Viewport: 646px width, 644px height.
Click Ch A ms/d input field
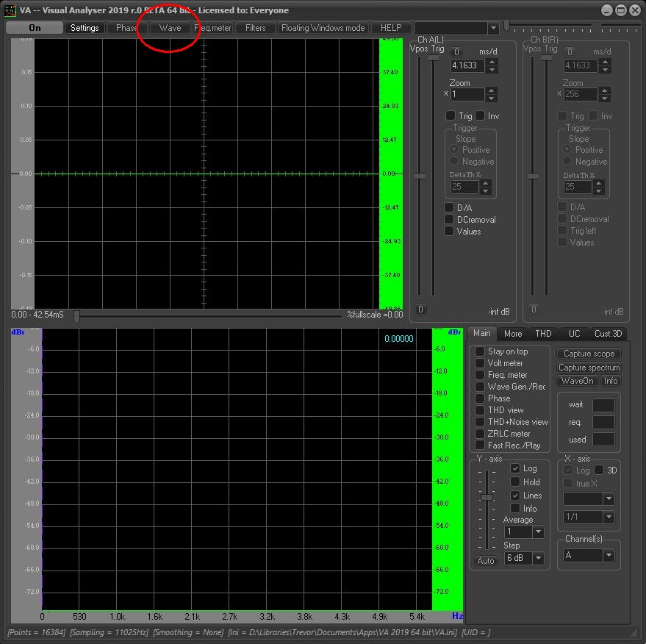(467, 65)
